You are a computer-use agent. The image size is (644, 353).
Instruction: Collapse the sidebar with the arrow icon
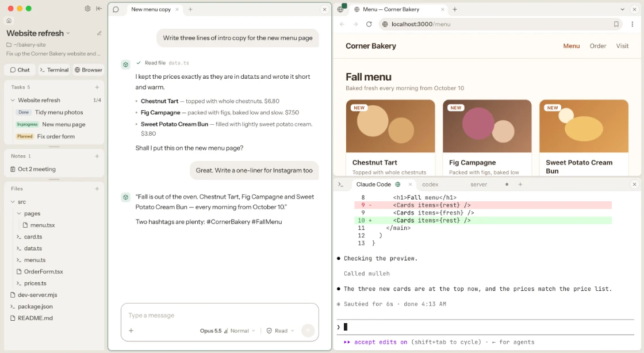[x=99, y=8]
